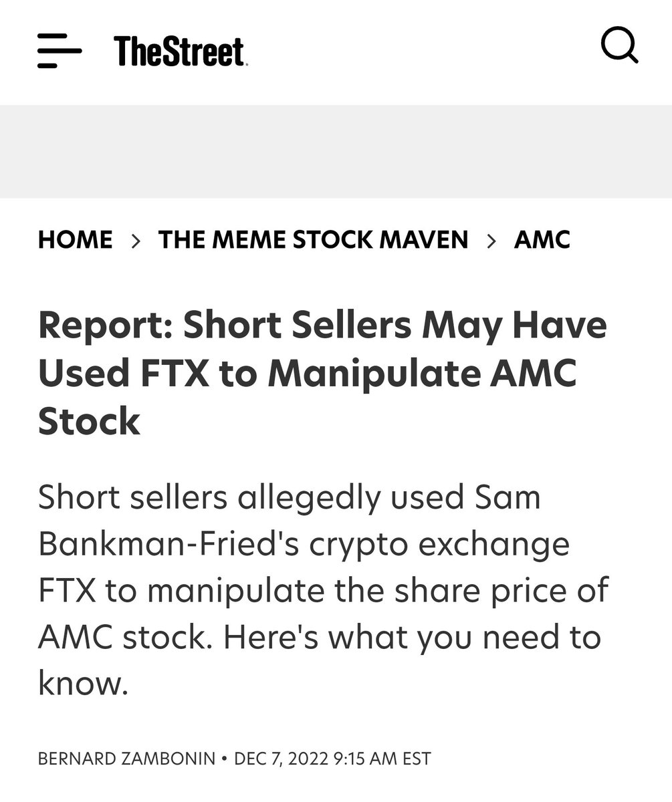
Task: Click "Here's what you need to" sentence
Action: point(412,637)
